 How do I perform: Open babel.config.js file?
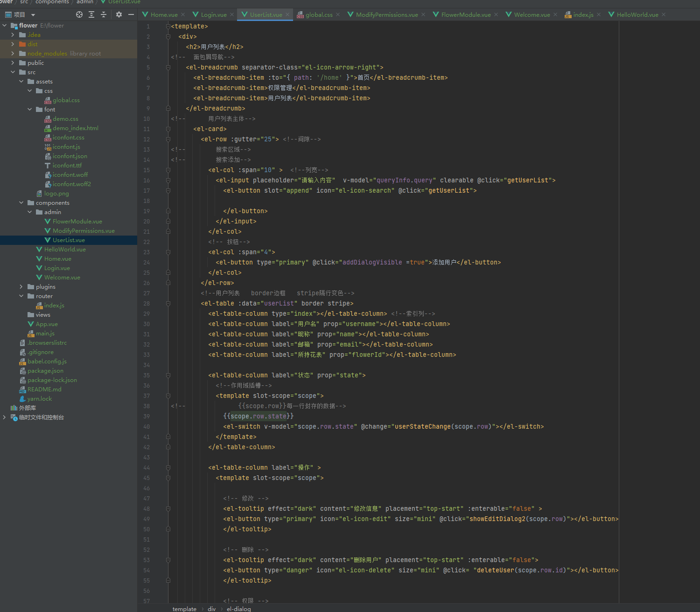(x=47, y=362)
